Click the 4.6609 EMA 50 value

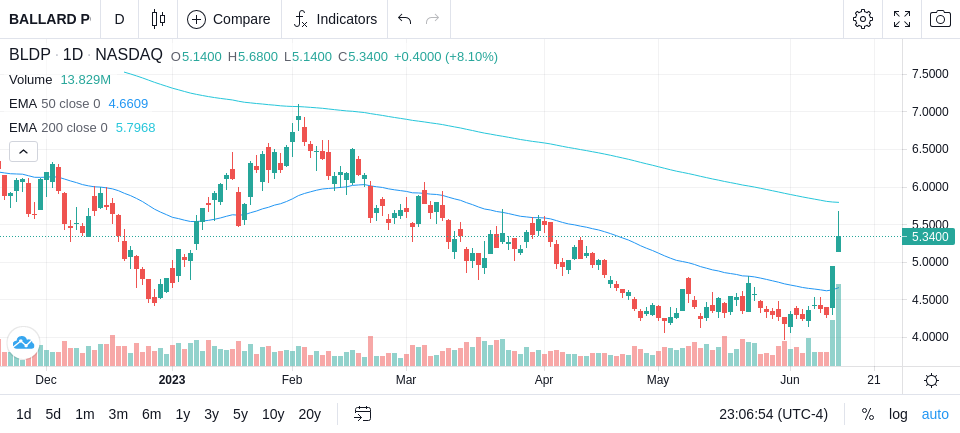click(128, 104)
